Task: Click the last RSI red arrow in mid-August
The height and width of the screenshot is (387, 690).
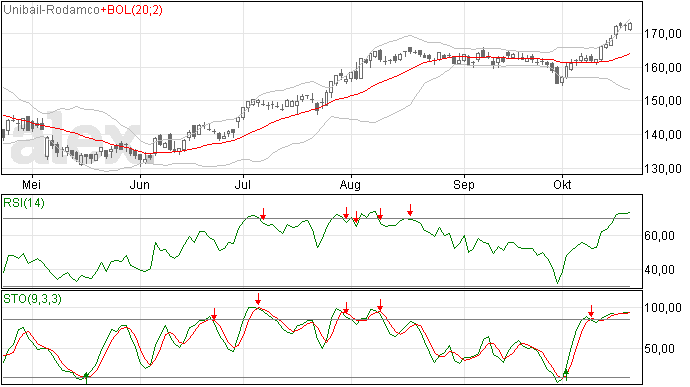Action: click(x=410, y=210)
